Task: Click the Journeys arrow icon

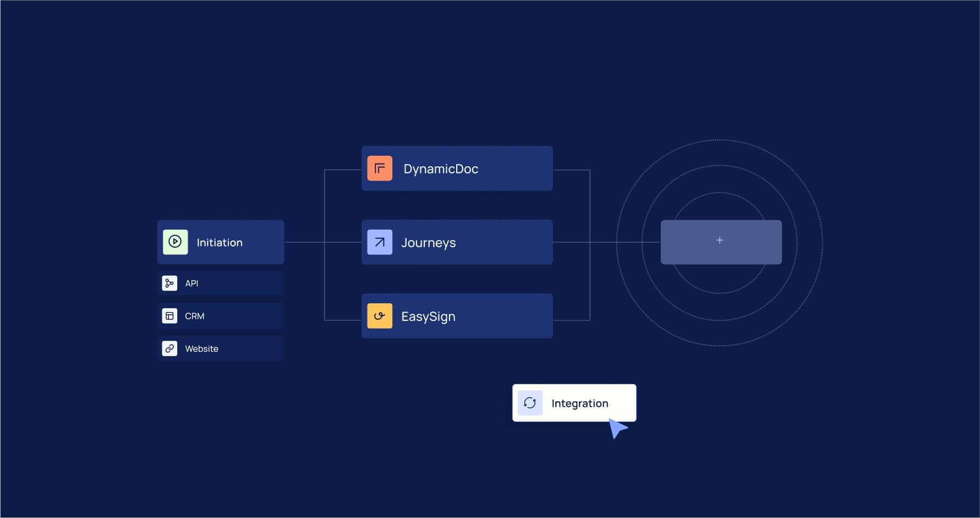Action: point(380,242)
